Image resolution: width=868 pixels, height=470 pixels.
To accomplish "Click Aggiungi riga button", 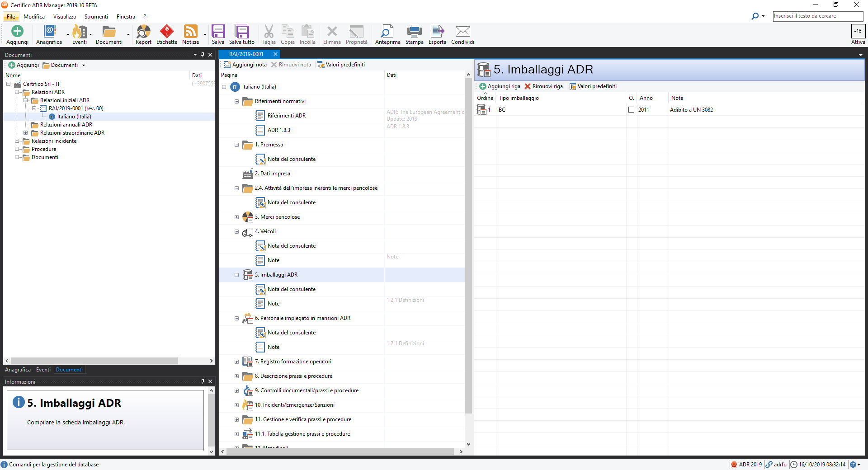I will pyautogui.click(x=500, y=86).
